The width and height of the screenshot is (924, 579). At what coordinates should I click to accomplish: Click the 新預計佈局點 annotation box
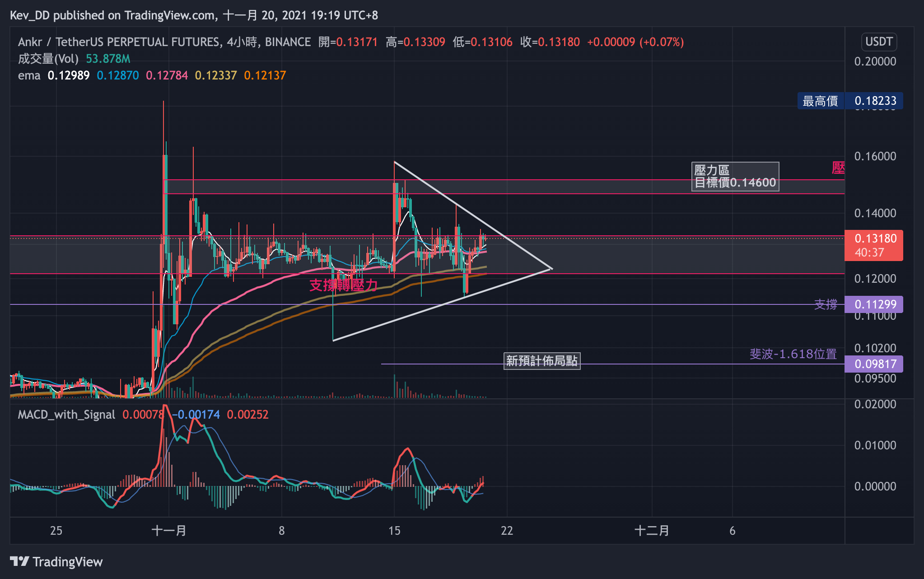coord(542,361)
